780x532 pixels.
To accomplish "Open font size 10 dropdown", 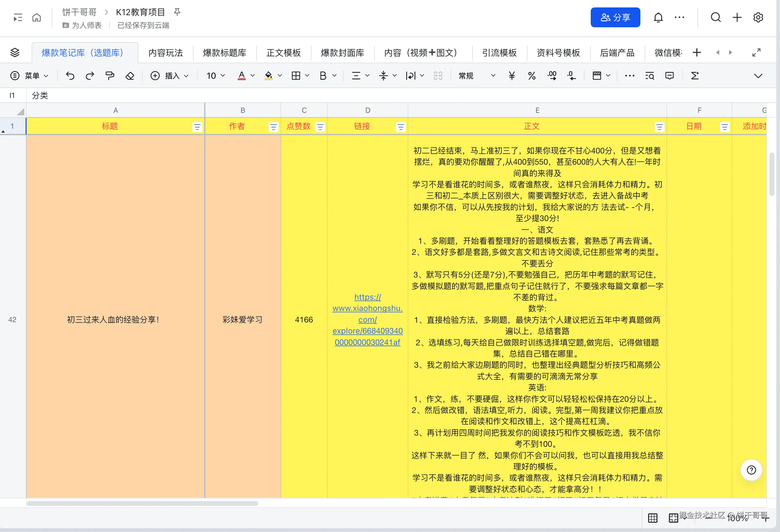I will coord(215,76).
